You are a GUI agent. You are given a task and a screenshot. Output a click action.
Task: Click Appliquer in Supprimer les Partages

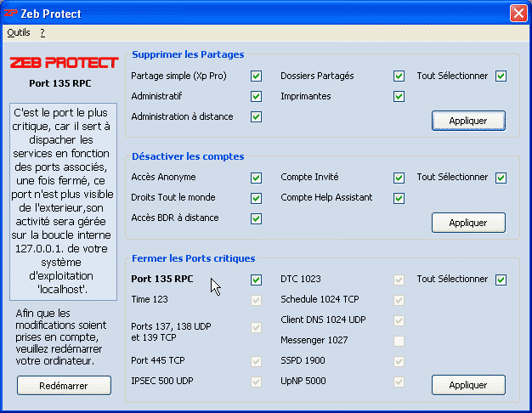tap(468, 121)
